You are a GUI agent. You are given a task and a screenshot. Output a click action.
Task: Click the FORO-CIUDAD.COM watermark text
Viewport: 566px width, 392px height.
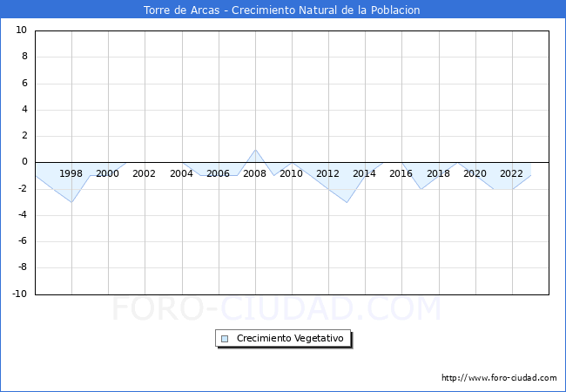tap(277, 308)
